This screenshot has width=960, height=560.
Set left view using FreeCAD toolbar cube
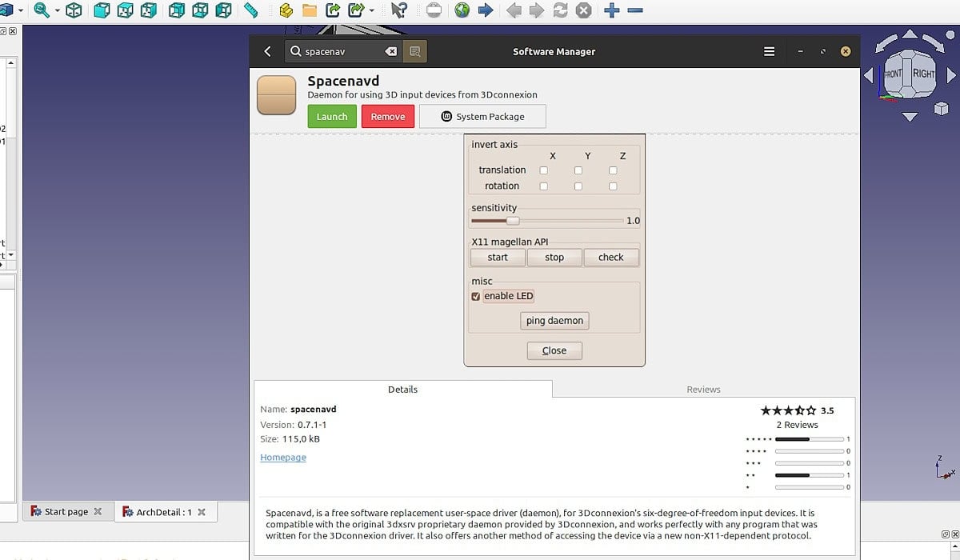click(x=223, y=10)
